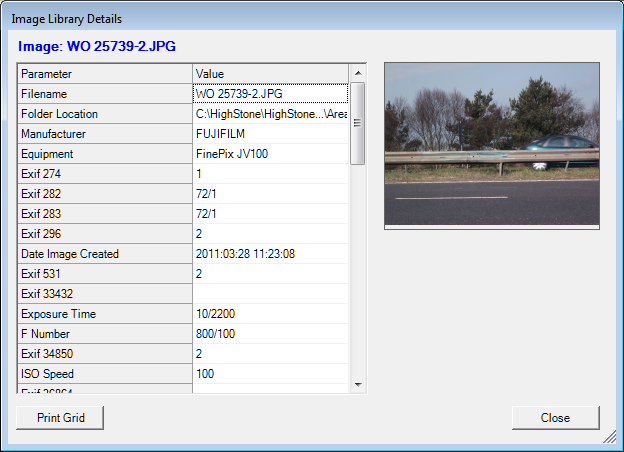Click the empty Exif 33432 value cell

271,294
